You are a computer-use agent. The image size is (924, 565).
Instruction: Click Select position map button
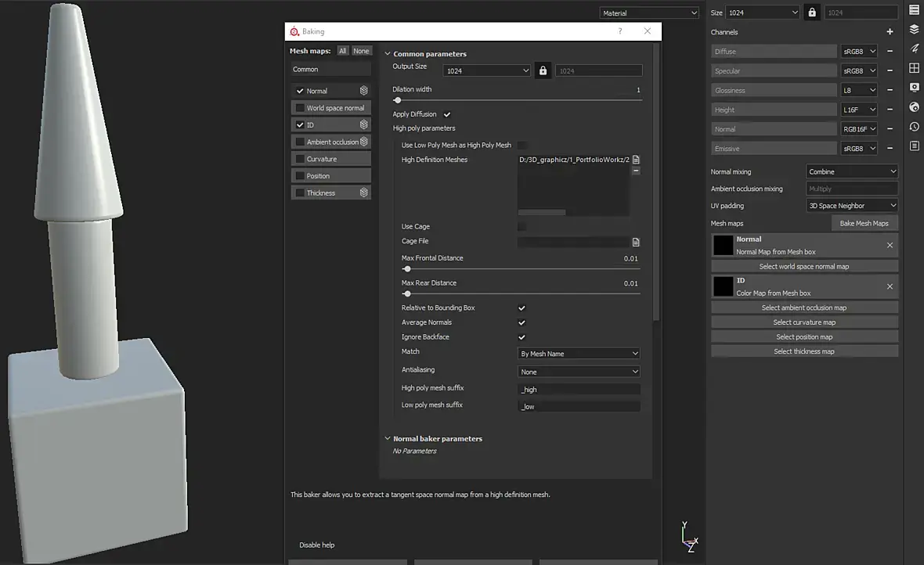[x=804, y=337]
